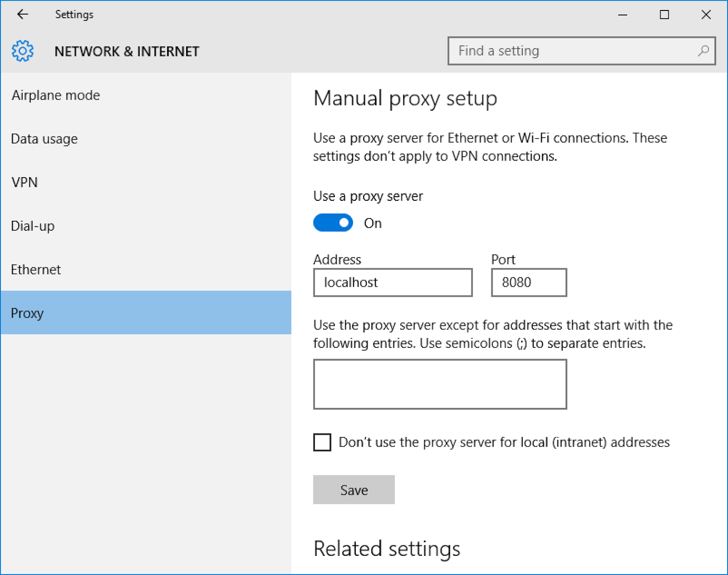Open the VPN section
728x575 pixels.
[146, 182]
